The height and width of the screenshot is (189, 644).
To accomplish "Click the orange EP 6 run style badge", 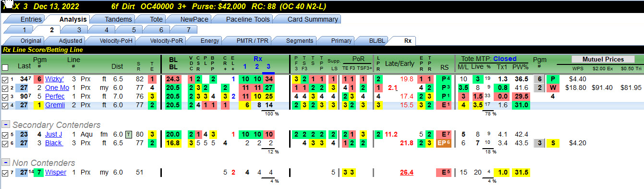I will tap(444, 143).
